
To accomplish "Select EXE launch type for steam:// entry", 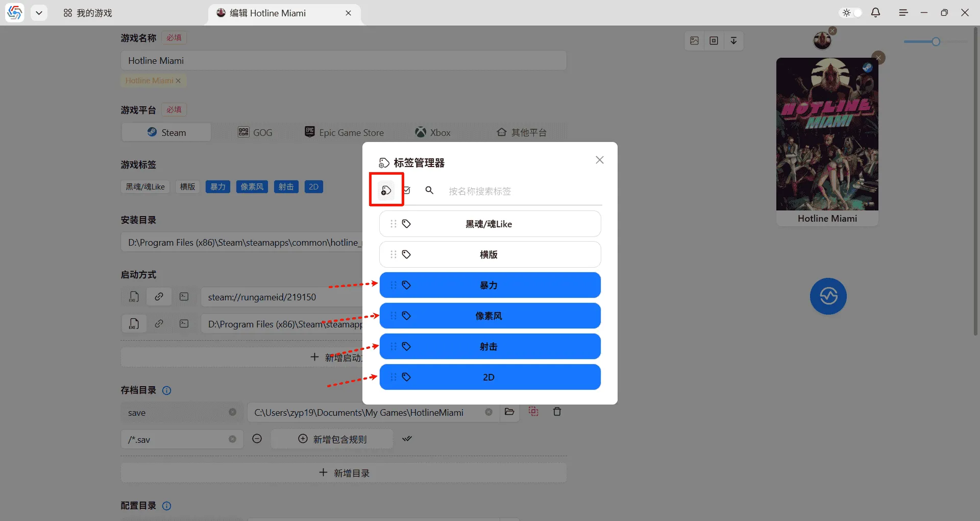I will tap(134, 297).
